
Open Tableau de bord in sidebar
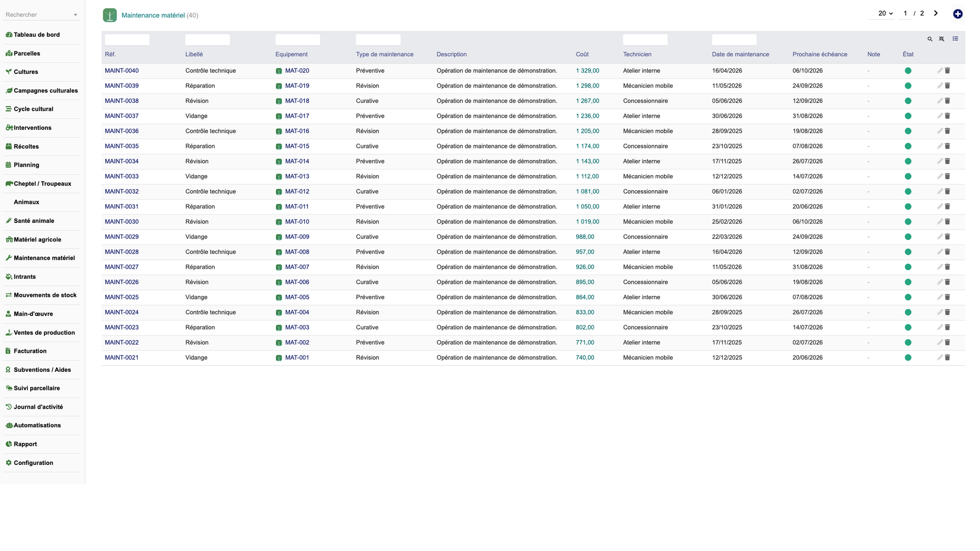coord(37,35)
